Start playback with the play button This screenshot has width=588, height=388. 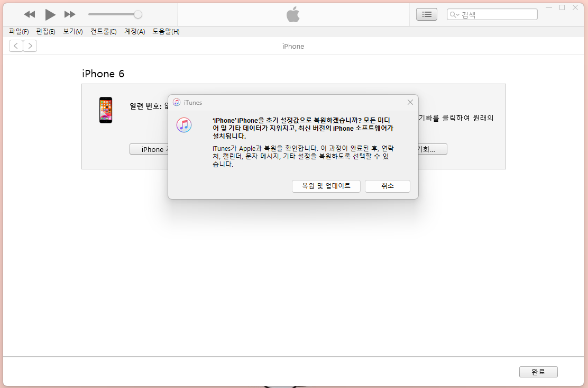[50, 15]
